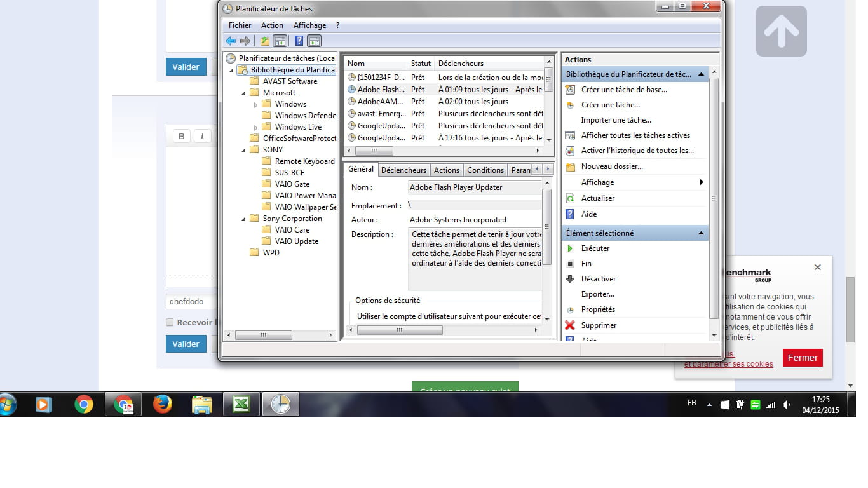
Task: Switch to the Déclencheurs tab
Action: point(403,170)
